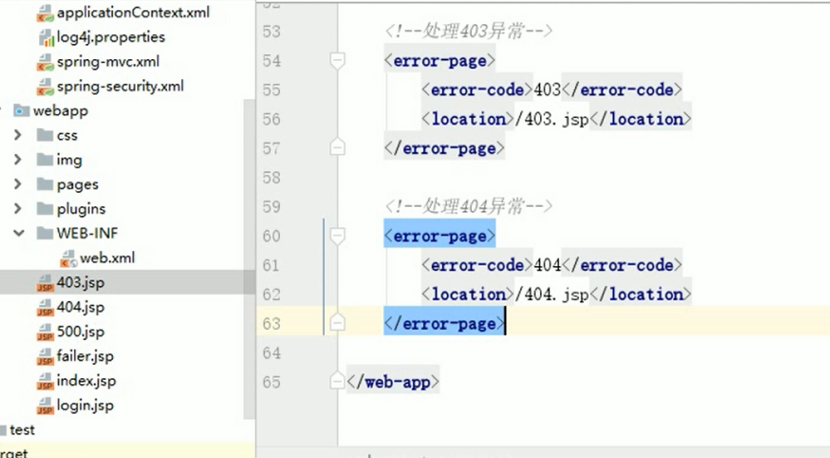Click the failer.jsp JSP icon
830x458 pixels.
(x=45, y=357)
